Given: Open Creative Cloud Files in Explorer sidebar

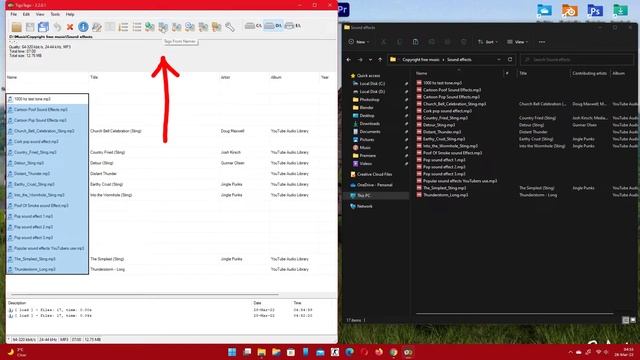Looking at the screenshot, I should 374,174.
